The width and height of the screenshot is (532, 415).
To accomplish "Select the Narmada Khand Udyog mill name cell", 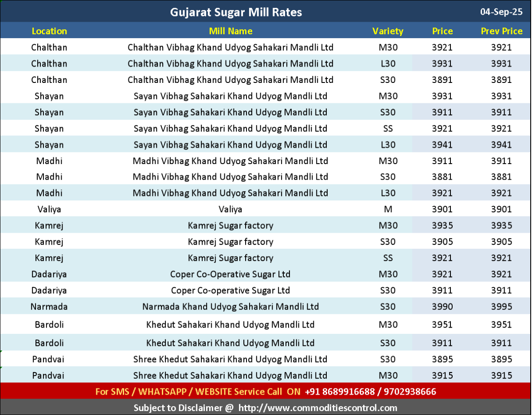I will point(231,307).
